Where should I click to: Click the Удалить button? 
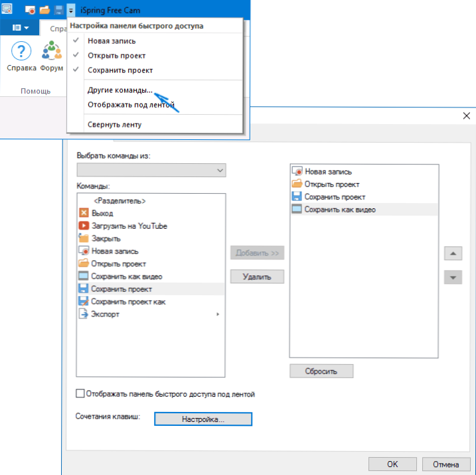(x=257, y=277)
